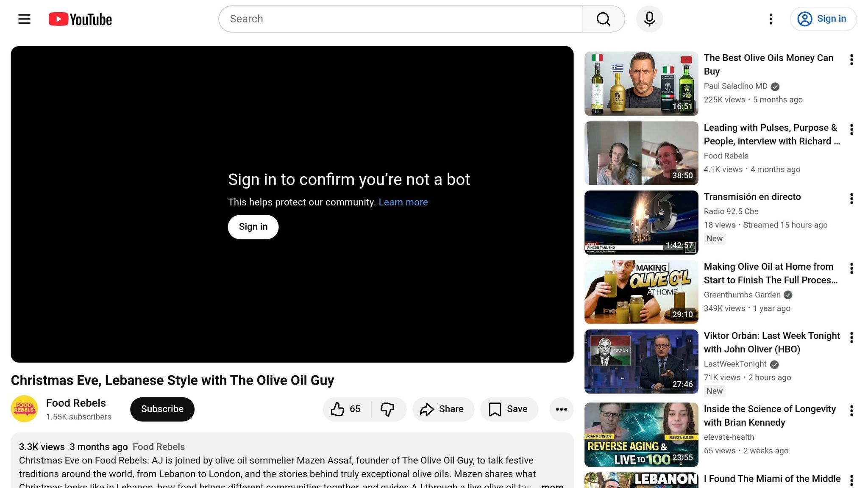Open The Best Olive Oils thumbnail
This screenshot has width=868, height=488.
641,83
